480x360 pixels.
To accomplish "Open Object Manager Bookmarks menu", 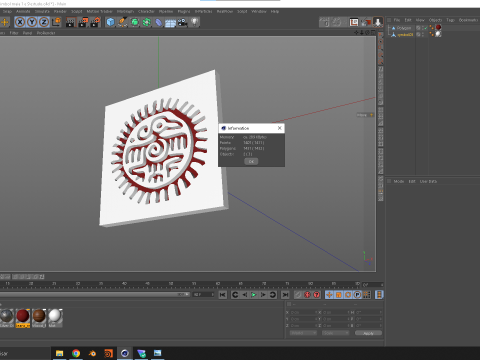I will tap(468, 20).
